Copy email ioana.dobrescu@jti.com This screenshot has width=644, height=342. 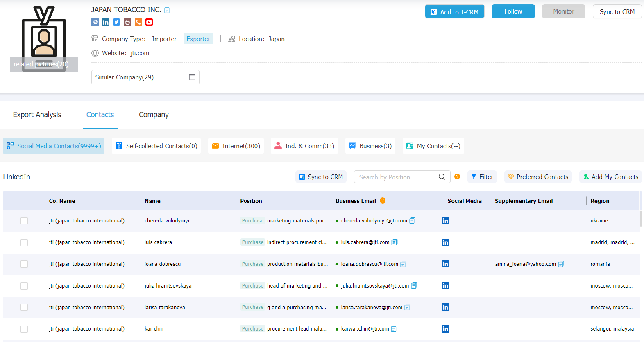pyautogui.click(x=403, y=264)
